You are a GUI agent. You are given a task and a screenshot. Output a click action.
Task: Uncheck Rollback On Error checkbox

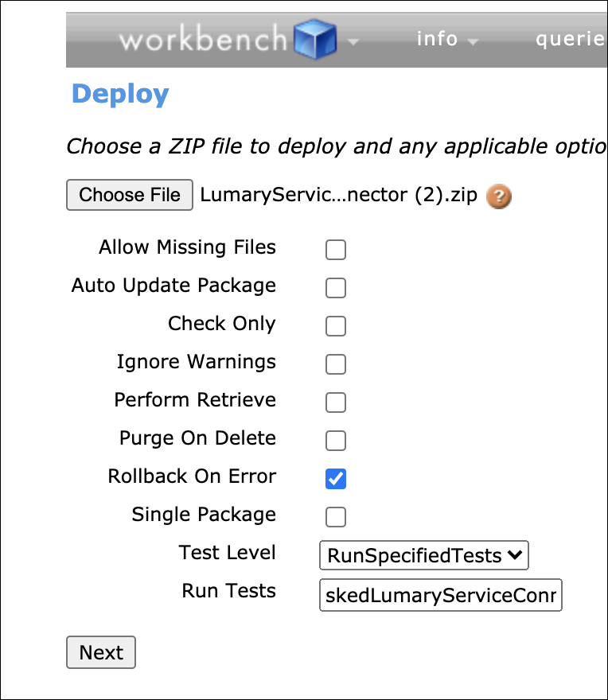click(x=336, y=479)
